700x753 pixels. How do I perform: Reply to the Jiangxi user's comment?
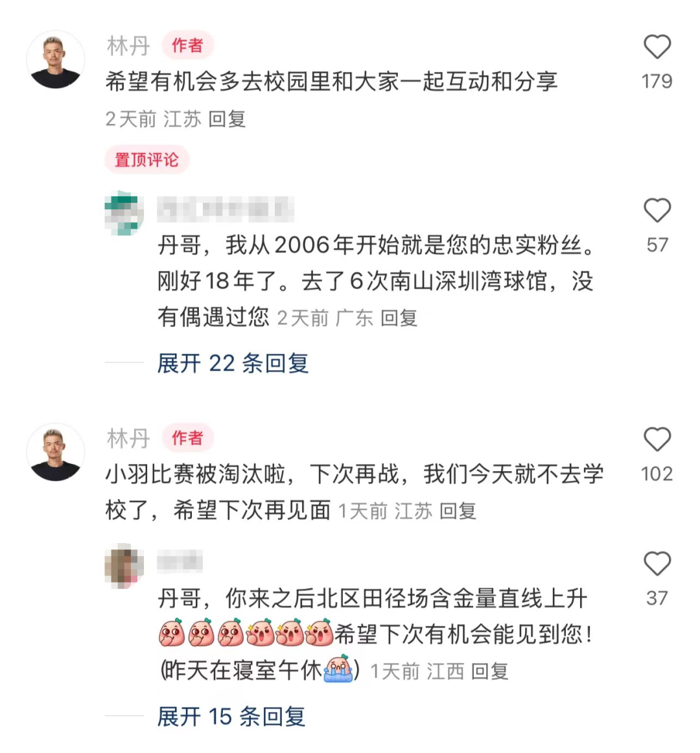[489, 671]
